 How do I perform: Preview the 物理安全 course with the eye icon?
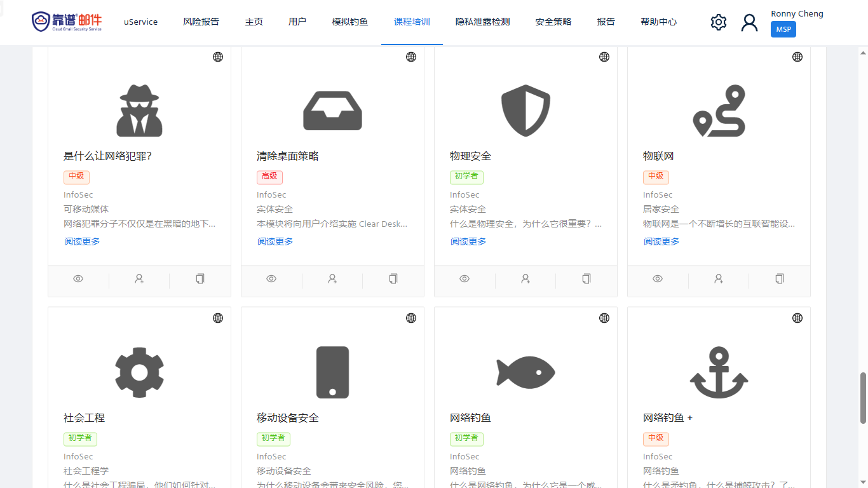465,279
